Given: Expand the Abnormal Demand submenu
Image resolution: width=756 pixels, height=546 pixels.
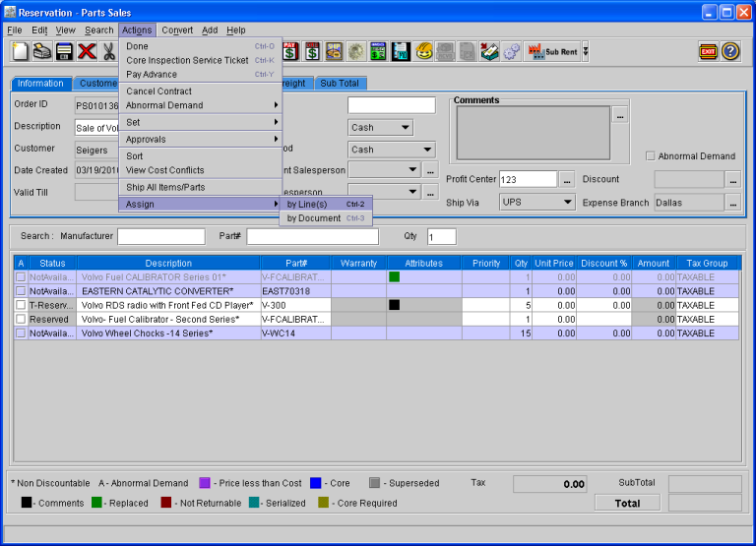Looking at the screenshot, I should (201, 105).
